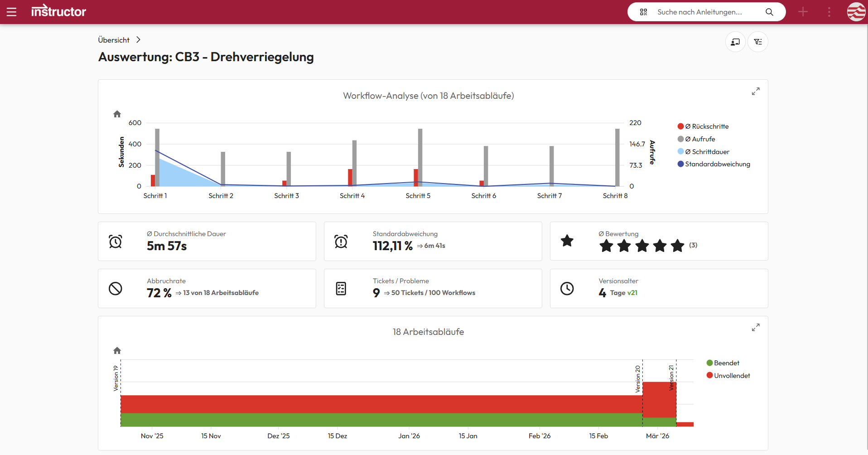
Task: Open the user profile avatar
Action: [856, 12]
